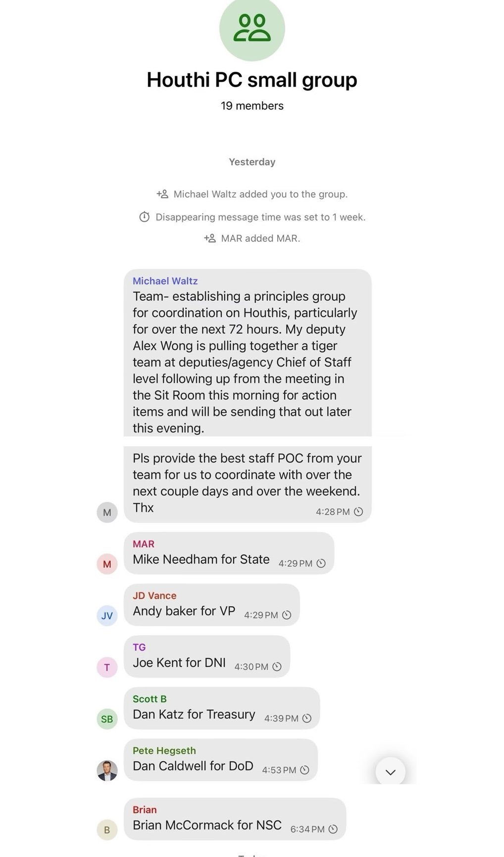Click the 'Brian McCormack for NSC' message
This screenshot has width=504, height=857.
207,825
